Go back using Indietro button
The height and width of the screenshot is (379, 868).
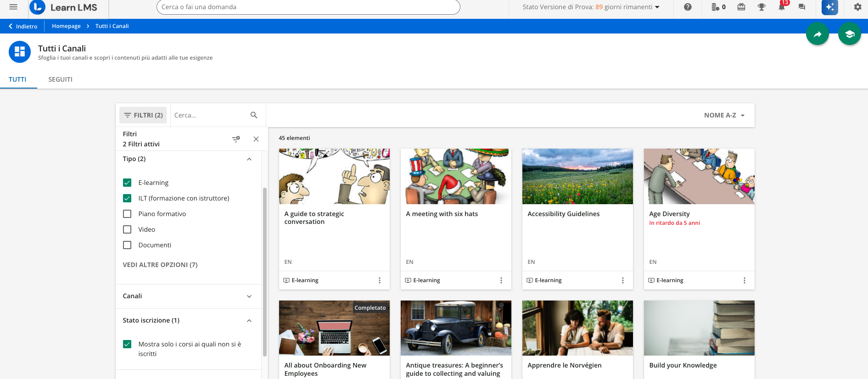pos(23,26)
